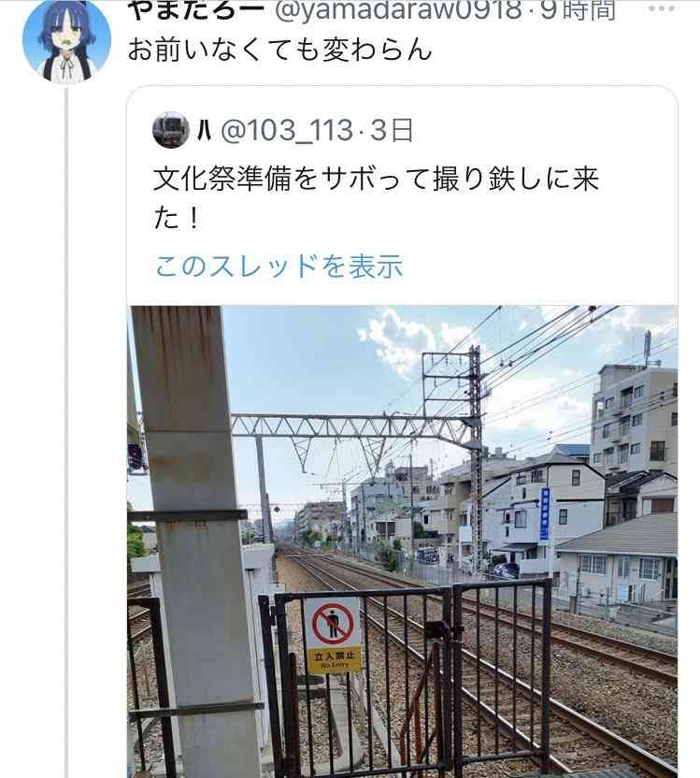The width and height of the screenshot is (700, 778).
Task: Select the やまたろー display name
Action: click(196, 10)
